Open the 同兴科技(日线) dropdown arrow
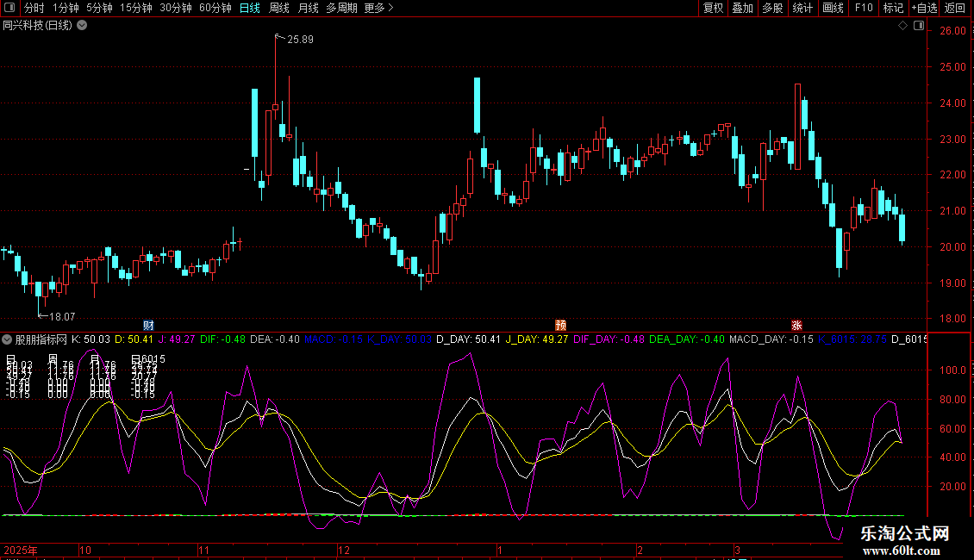This screenshot has width=974, height=560. [82, 25]
